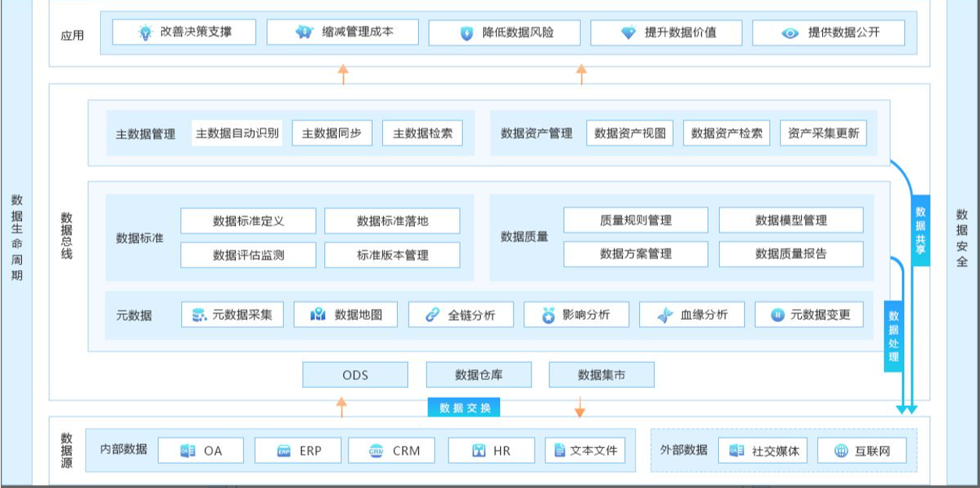Select the 数据集市 box
The height and width of the screenshot is (488, 980).
[602, 375]
